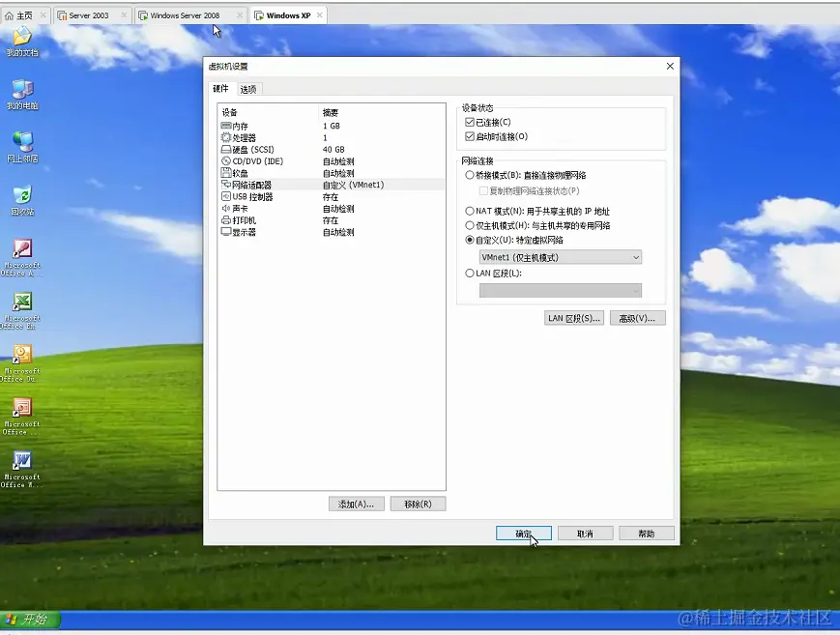Switch to the Options (选项) tab
This screenshot has width=840, height=635.
(248, 89)
